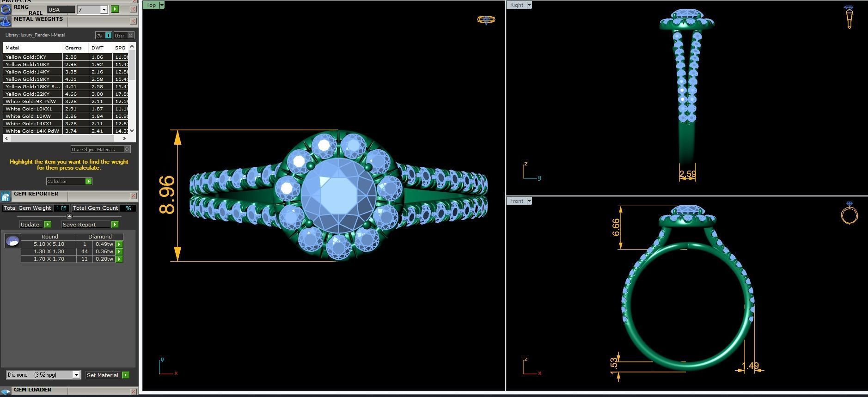The image size is (868, 397).
Task: Click green arrow beside Set Material
Action: [125, 375]
